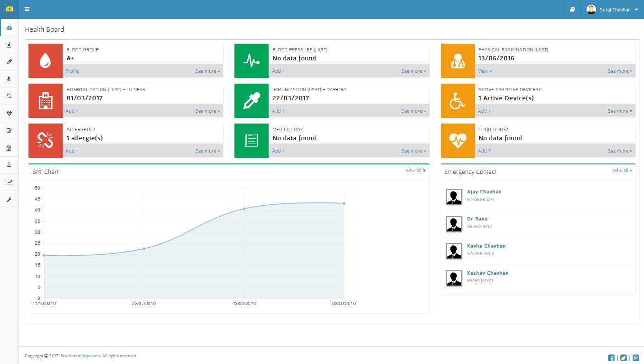Click See more under Blood Pressure
The image size is (644, 364).
point(413,71)
